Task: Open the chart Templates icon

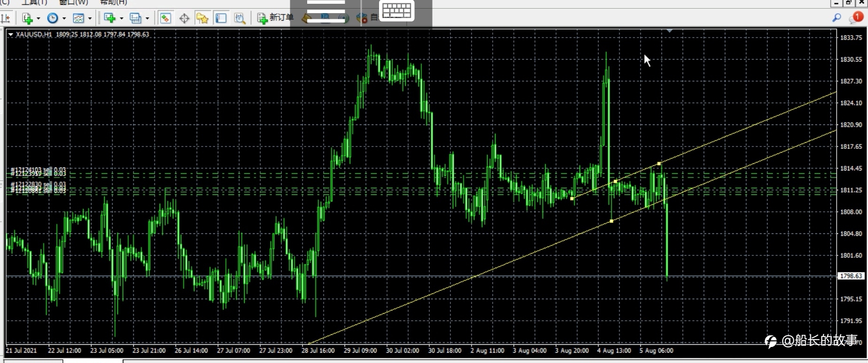Action: [78, 18]
